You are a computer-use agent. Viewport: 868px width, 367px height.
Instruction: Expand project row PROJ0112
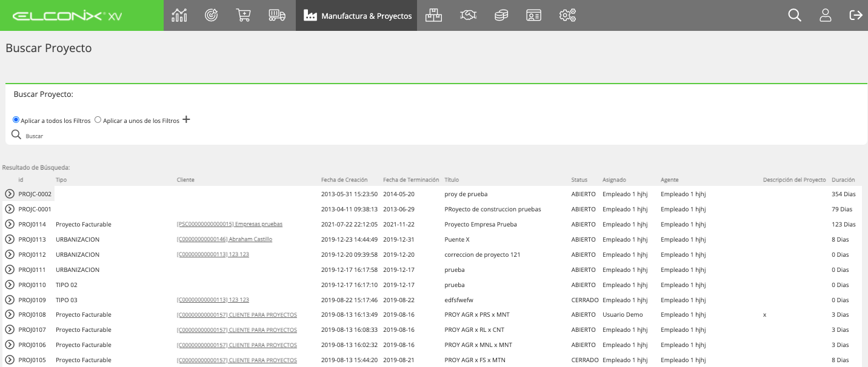click(x=10, y=254)
